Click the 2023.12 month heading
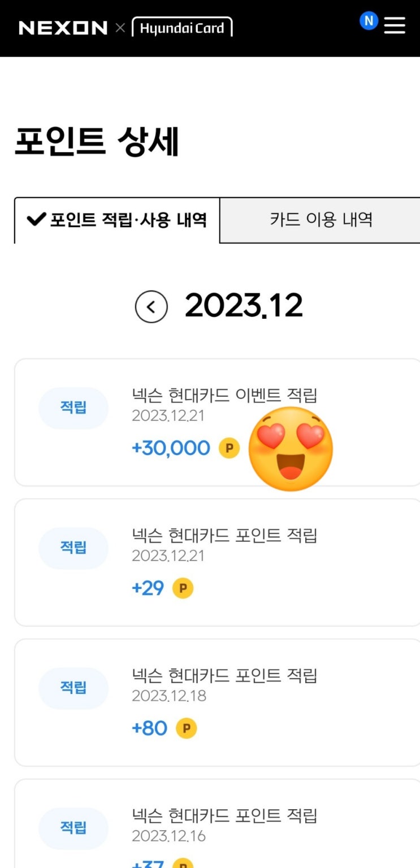Image resolution: width=420 pixels, height=868 pixels. [x=244, y=307]
